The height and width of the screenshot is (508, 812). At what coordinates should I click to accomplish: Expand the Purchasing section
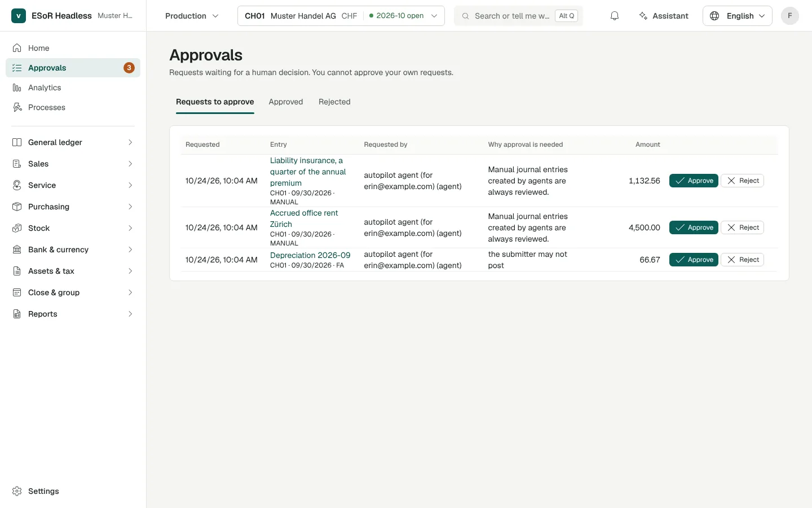(x=73, y=207)
